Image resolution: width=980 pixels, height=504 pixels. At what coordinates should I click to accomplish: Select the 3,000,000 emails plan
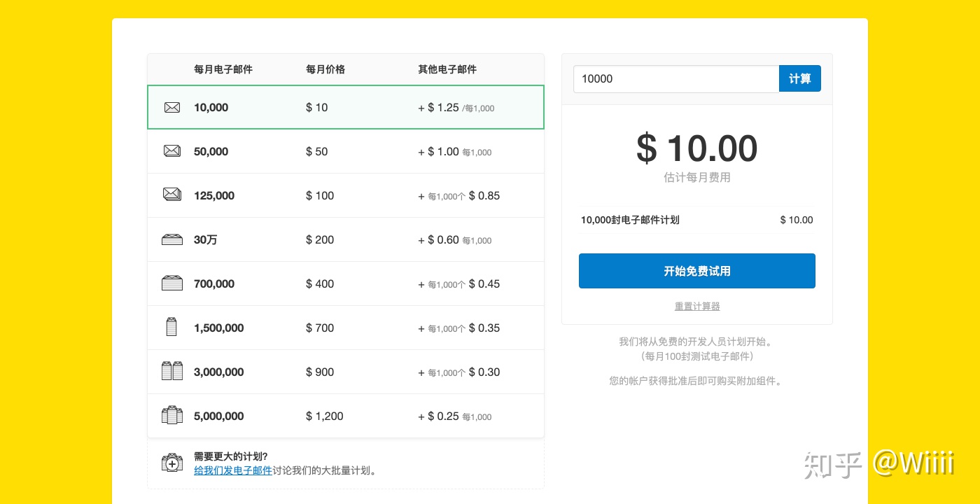click(x=346, y=372)
